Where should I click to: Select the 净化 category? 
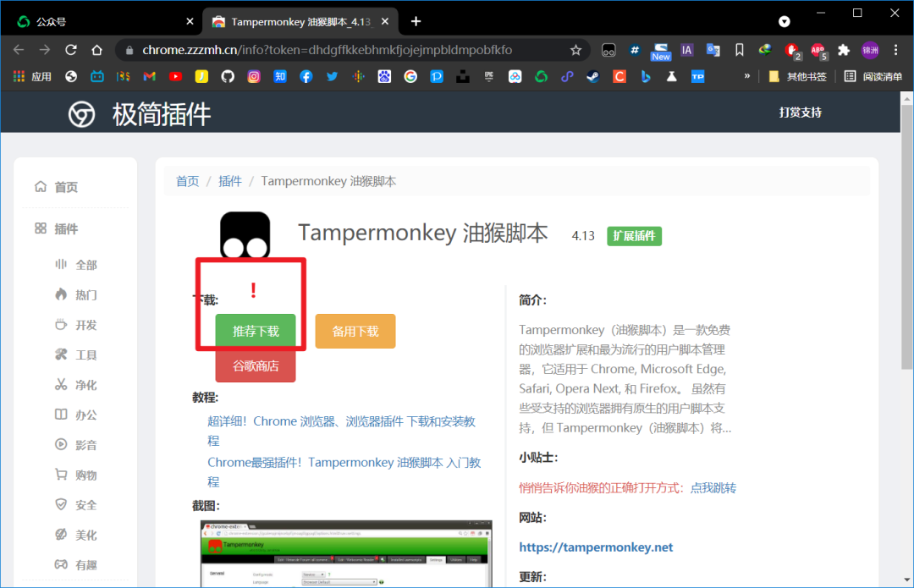click(76, 385)
